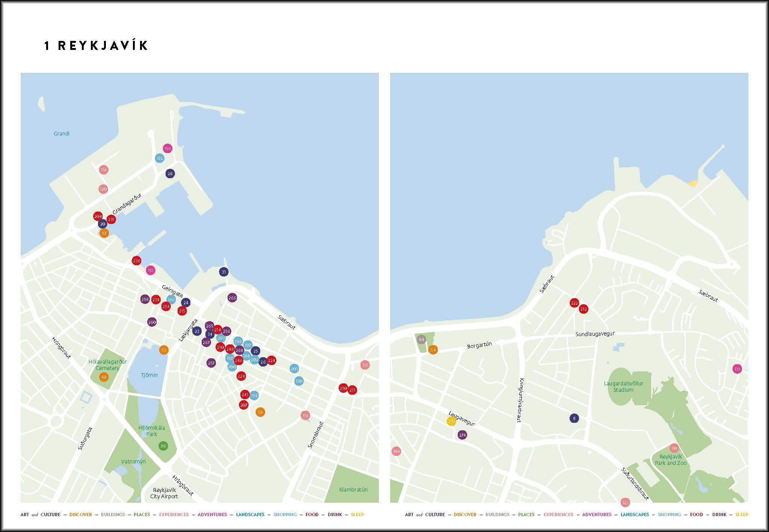769x532 pixels.
Task: Select the pink marker 135 on right map
Action: coord(737,369)
